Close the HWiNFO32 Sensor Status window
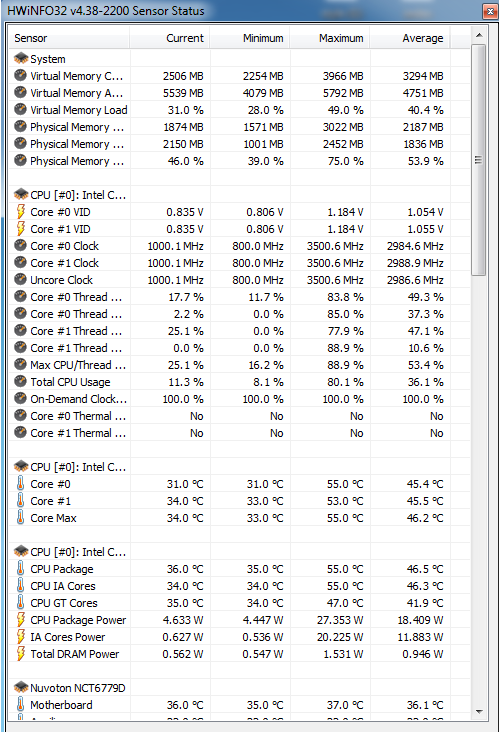Viewport: 499px width, 732px height. [x=490, y=11]
